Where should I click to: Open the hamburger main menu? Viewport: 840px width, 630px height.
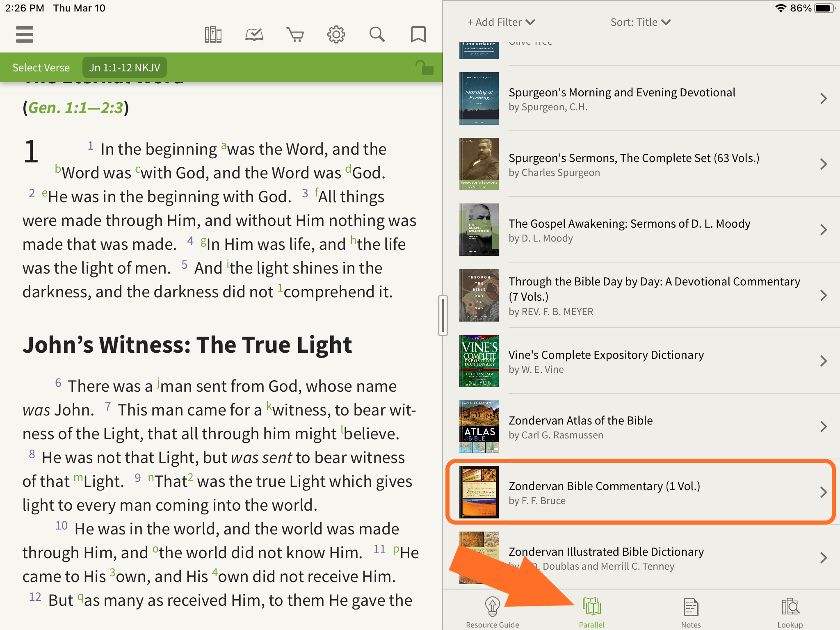pyautogui.click(x=25, y=34)
